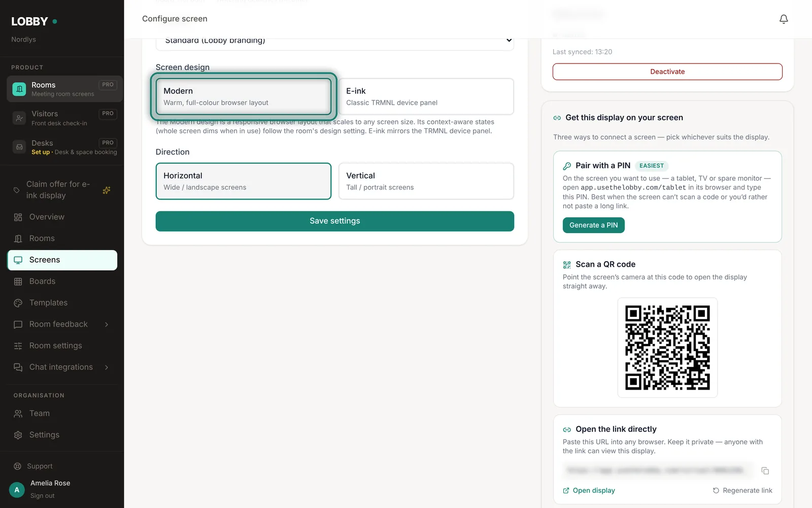
Task: Click the Room settings sliders icon
Action: point(18,346)
